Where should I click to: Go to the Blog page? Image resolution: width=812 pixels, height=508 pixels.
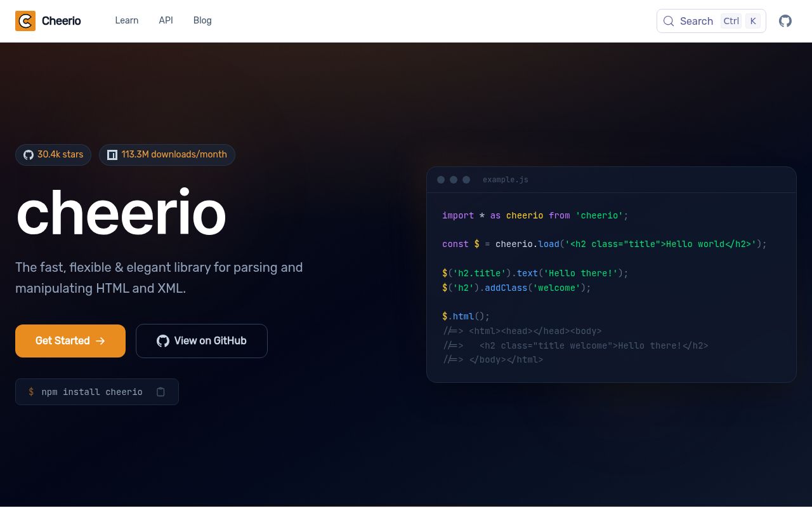click(x=202, y=20)
